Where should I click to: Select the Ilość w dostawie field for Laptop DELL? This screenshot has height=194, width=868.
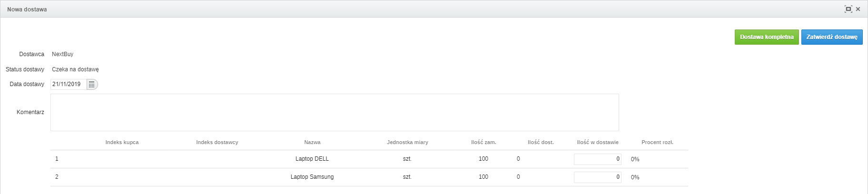point(597,159)
